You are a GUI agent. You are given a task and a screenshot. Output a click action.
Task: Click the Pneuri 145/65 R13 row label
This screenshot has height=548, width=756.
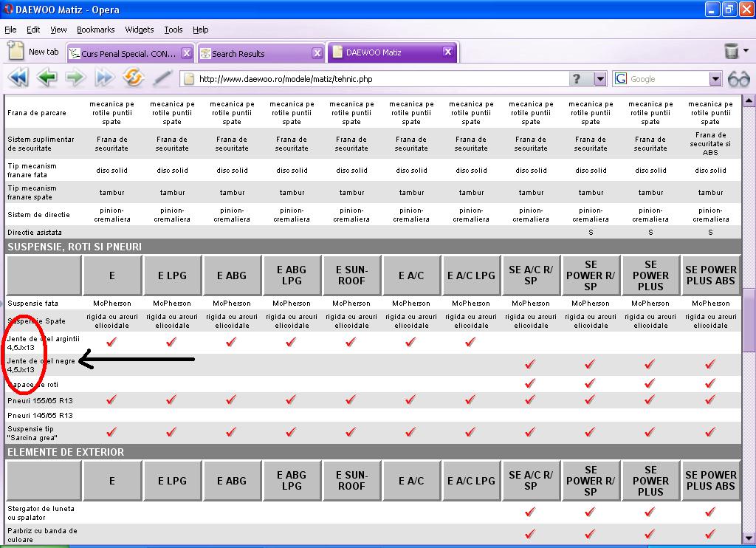[40, 415]
